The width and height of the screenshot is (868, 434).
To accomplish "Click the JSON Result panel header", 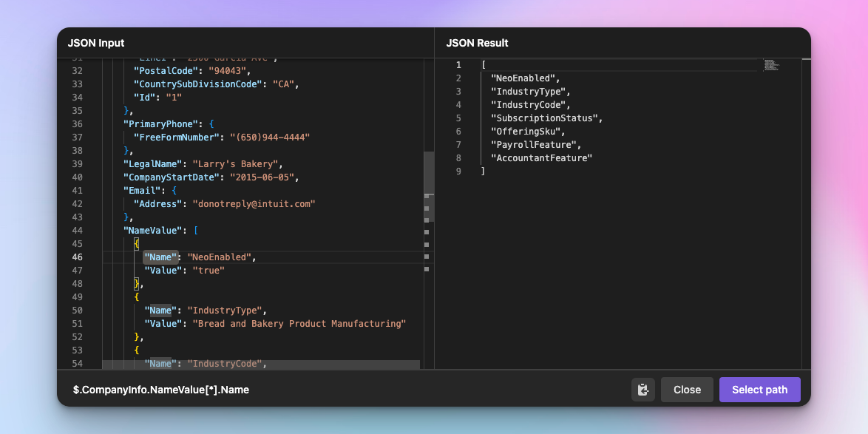I will [476, 43].
